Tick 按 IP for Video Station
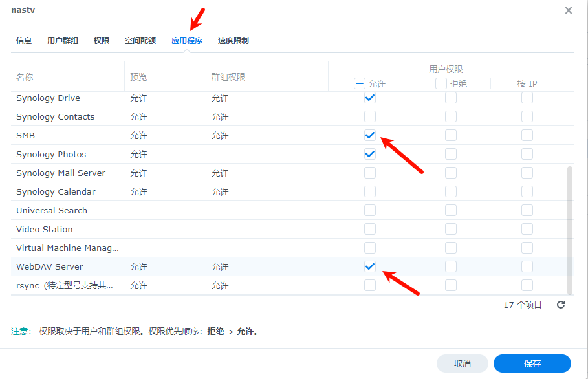 click(x=527, y=229)
